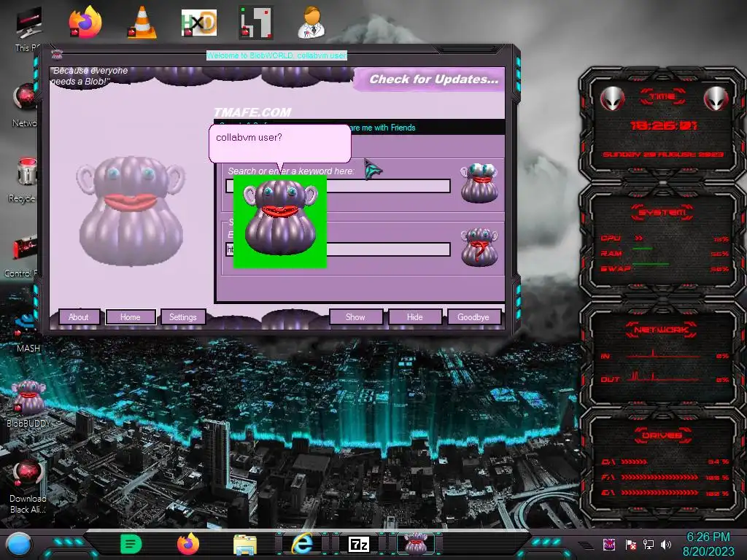This screenshot has width=747, height=560.
Task: Click the purple tray icon
Action: [x=609, y=544]
